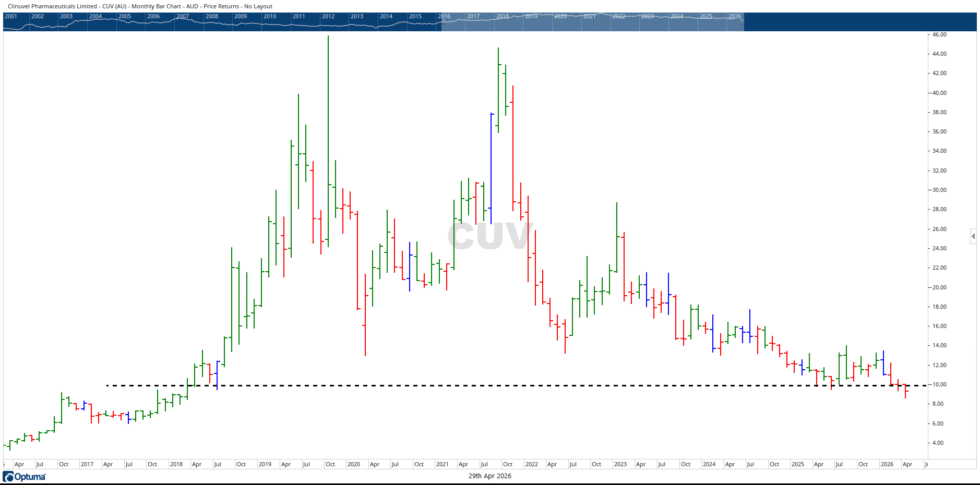Image resolution: width=980 pixels, height=485 pixels.
Task: Select year 2008 in the top navigator
Action: (211, 16)
